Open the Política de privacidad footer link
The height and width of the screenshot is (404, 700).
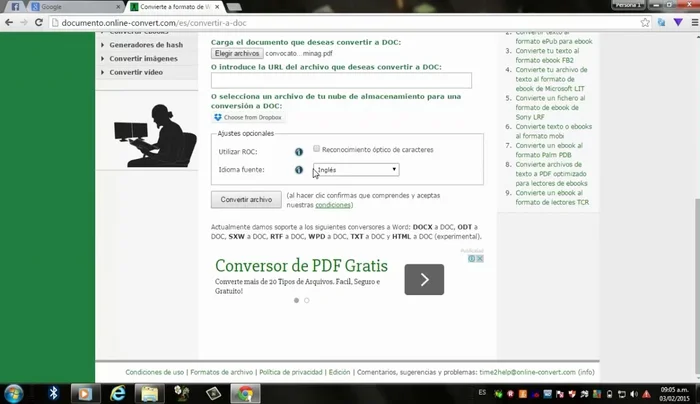click(x=291, y=372)
